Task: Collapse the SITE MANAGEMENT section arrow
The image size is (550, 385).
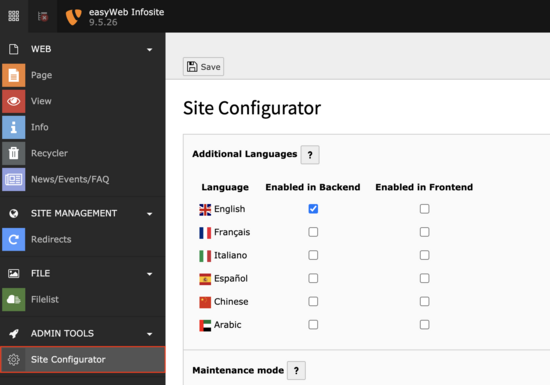Action: pyautogui.click(x=149, y=214)
